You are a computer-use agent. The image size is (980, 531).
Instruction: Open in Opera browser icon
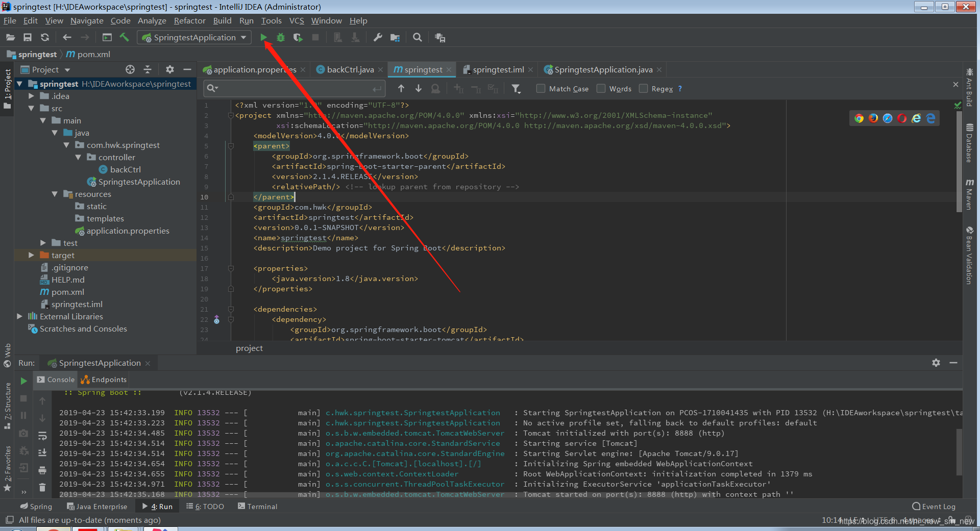click(x=902, y=118)
